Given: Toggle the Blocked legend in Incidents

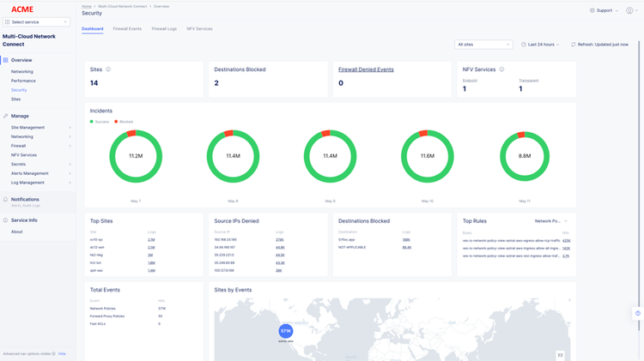Looking at the screenshot, I should (123, 122).
